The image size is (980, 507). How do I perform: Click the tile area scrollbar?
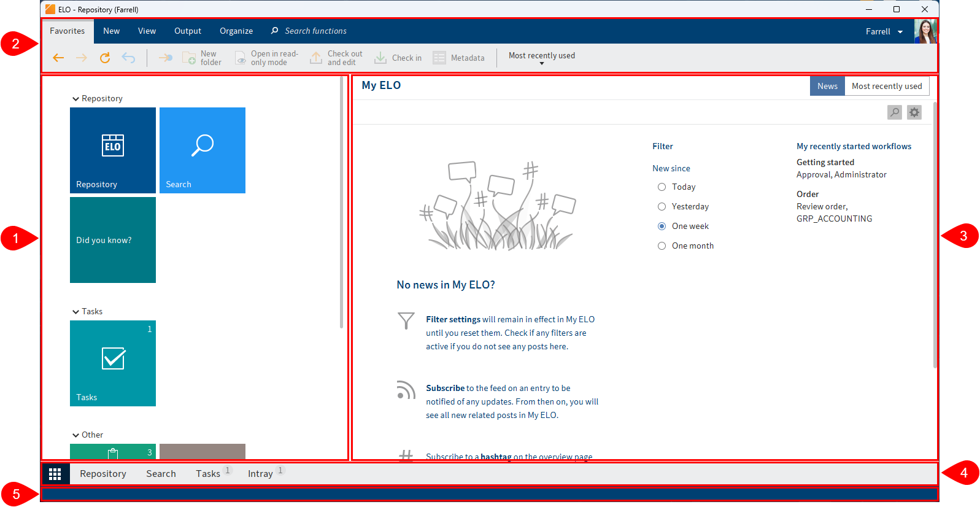coord(342,203)
